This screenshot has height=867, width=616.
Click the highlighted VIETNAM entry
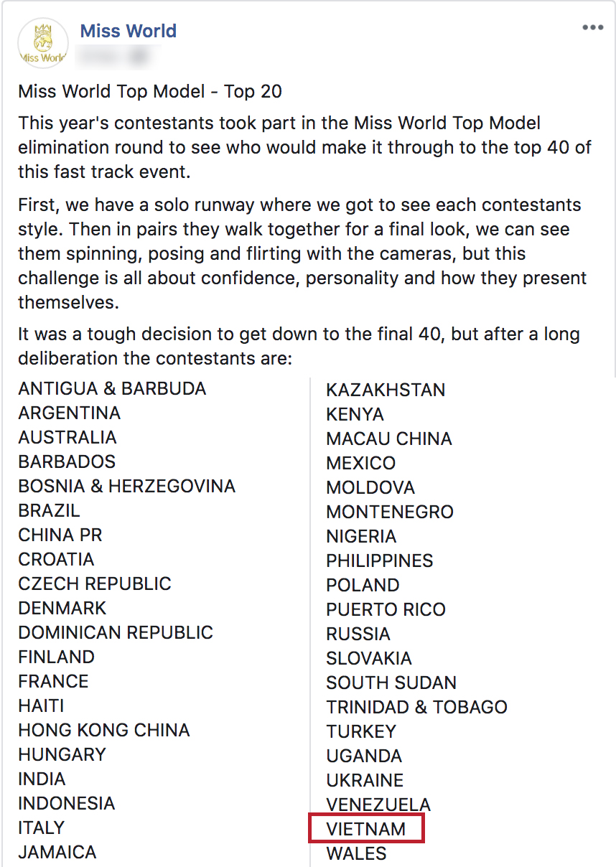[x=366, y=829]
